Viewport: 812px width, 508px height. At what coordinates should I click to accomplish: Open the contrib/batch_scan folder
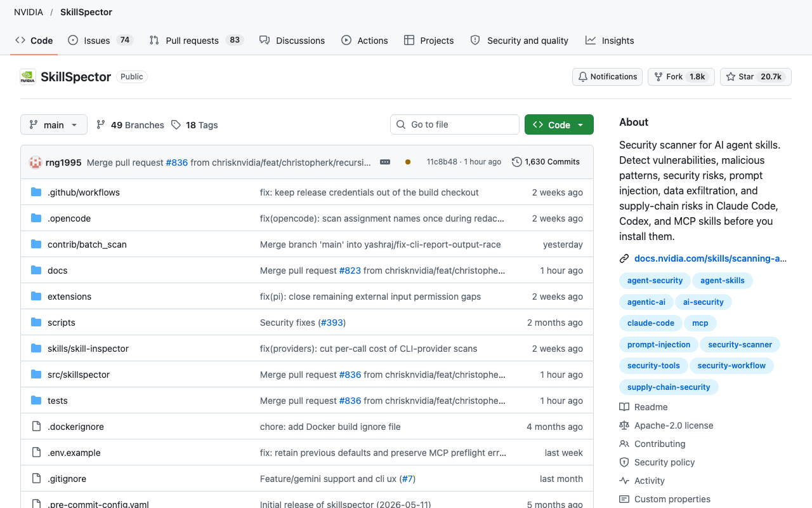87,244
